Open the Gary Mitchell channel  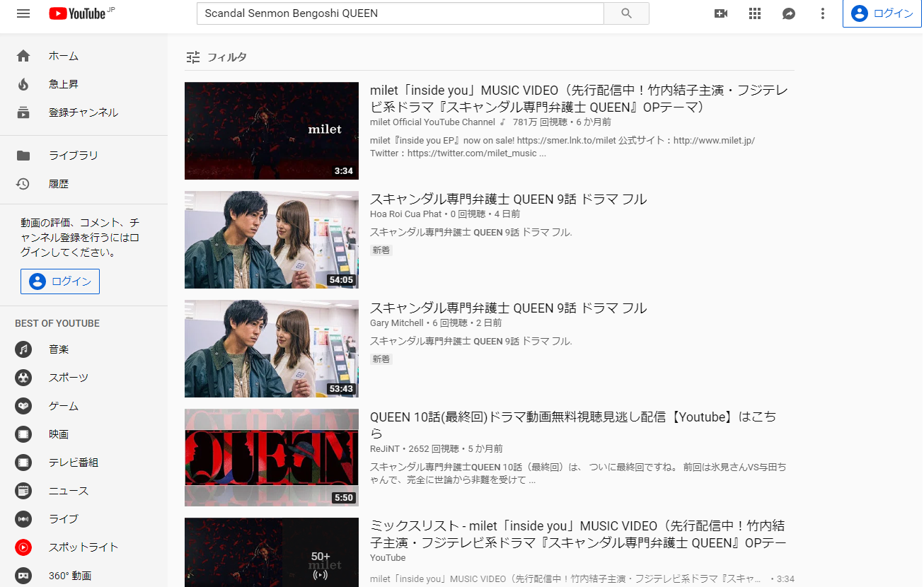tap(397, 322)
